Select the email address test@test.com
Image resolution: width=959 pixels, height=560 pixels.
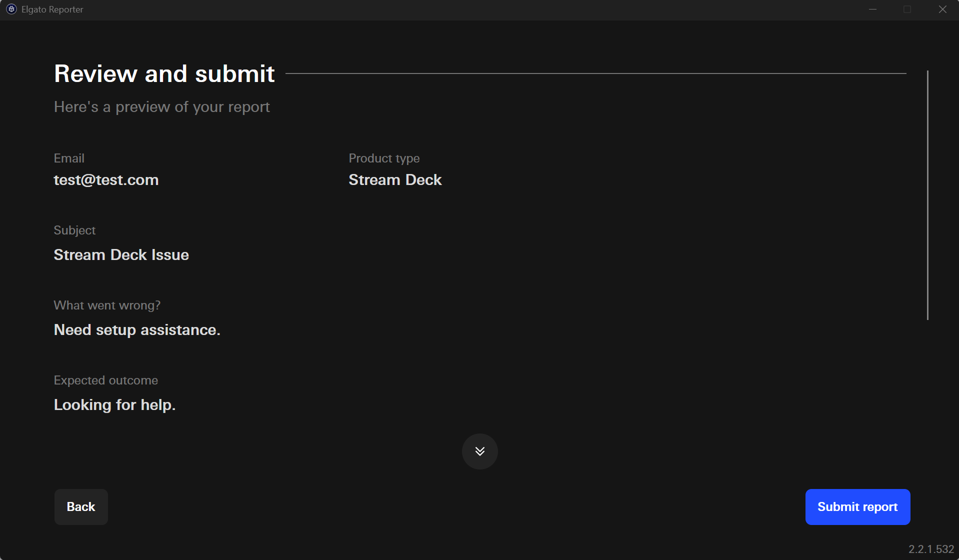[106, 180]
